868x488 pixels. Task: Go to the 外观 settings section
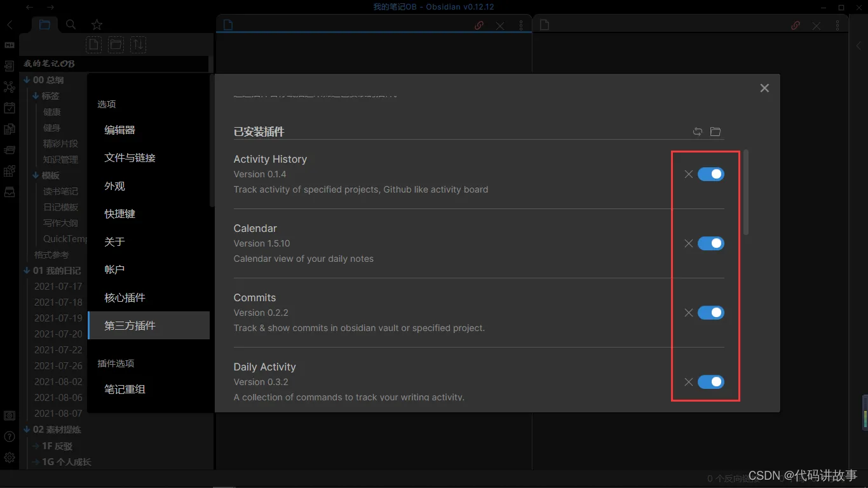point(149,186)
